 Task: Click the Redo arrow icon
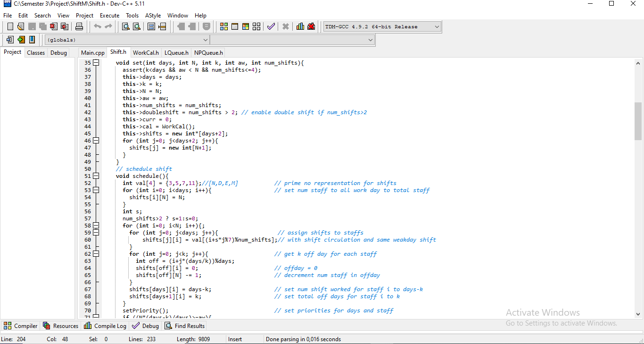(x=108, y=26)
